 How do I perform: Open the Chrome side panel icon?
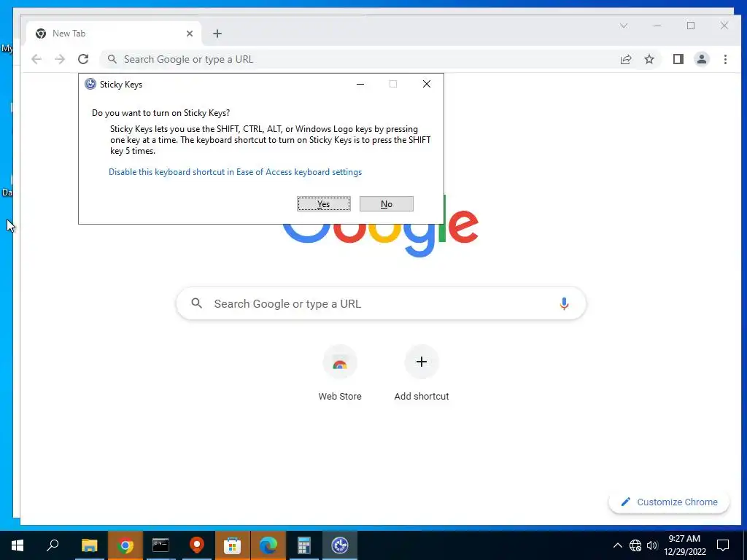[x=678, y=59]
